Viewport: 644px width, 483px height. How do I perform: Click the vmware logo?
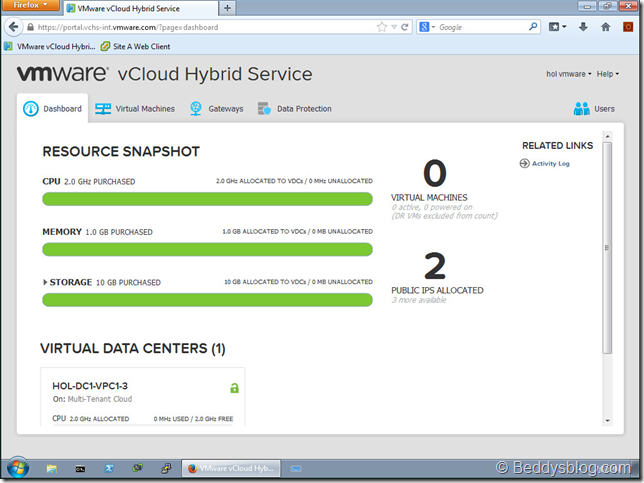pyautogui.click(x=62, y=74)
